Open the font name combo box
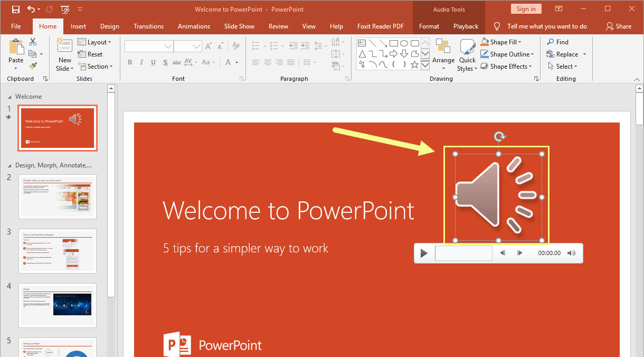This screenshot has width=644, height=357. tap(149, 46)
